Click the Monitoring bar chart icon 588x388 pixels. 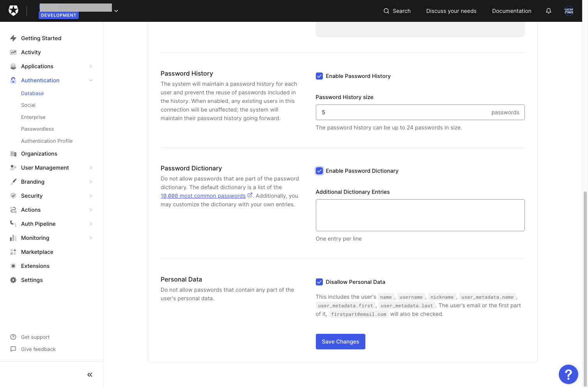13,238
